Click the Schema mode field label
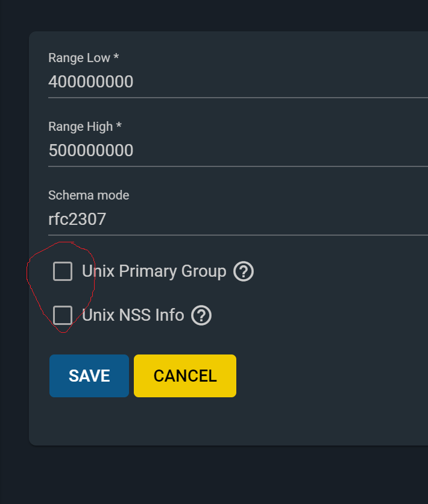This screenshot has width=428, height=504. (x=89, y=195)
